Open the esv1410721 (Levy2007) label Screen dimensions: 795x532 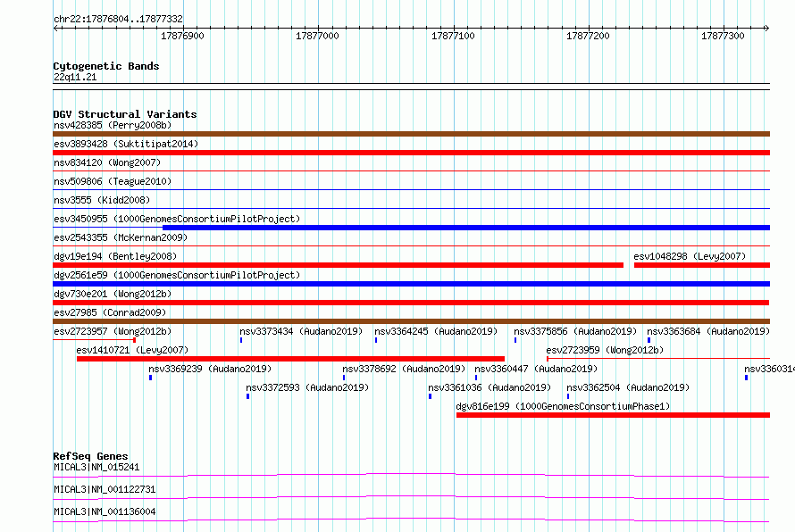tap(132, 350)
